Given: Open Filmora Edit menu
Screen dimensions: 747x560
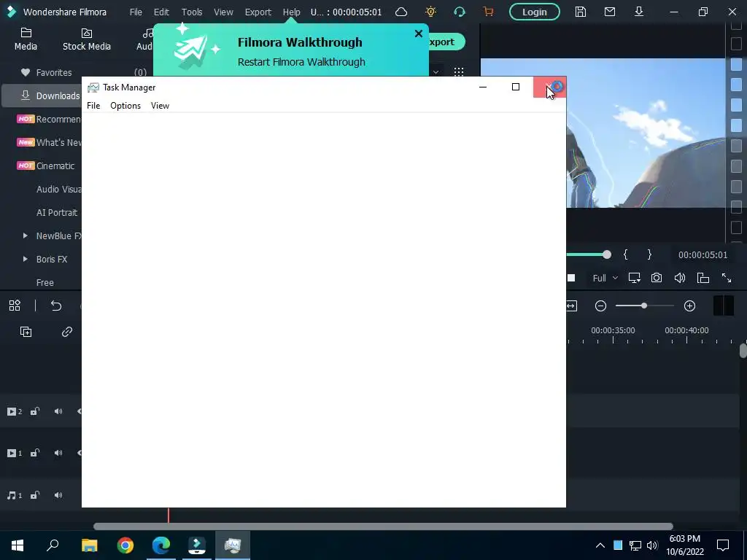Looking at the screenshot, I should pyautogui.click(x=161, y=12).
